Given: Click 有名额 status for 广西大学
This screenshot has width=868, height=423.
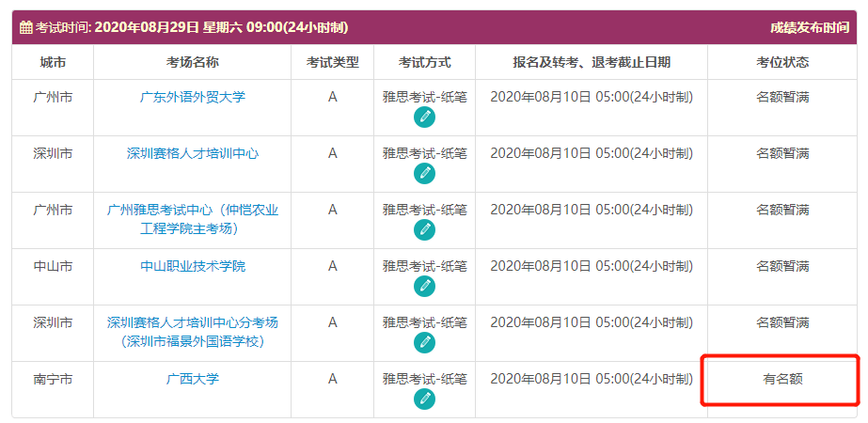Looking at the screenshot, I should (782, 380).
